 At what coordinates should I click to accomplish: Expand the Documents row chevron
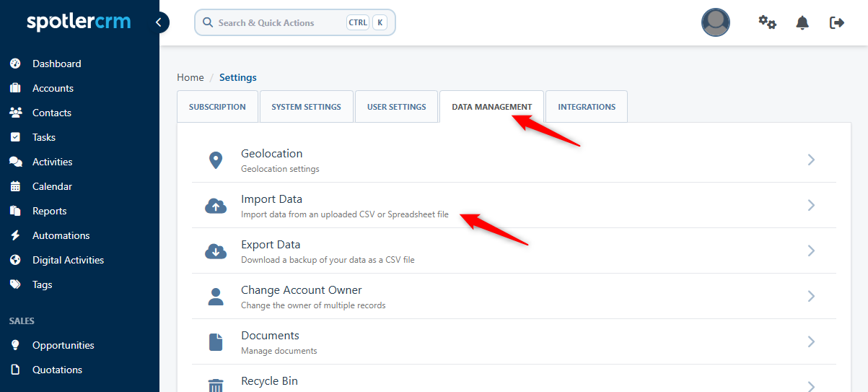click(811, 341)
